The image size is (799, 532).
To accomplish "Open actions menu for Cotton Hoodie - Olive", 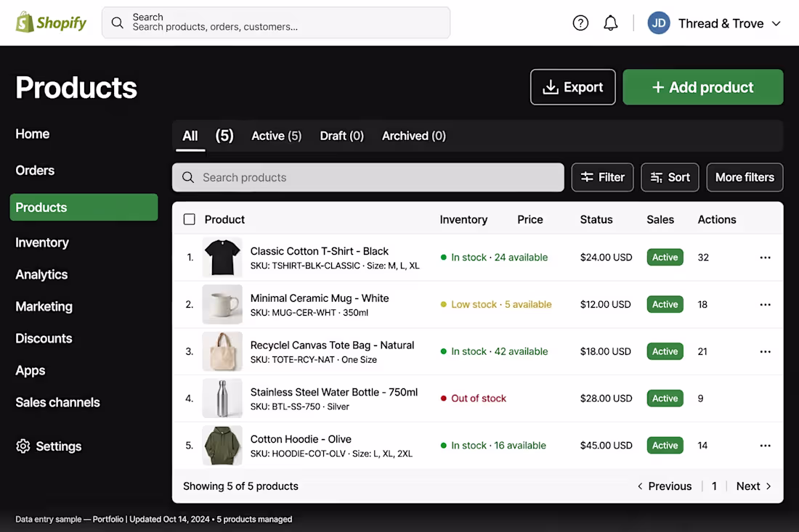I will pyautogui.click(x=765, y=446).
